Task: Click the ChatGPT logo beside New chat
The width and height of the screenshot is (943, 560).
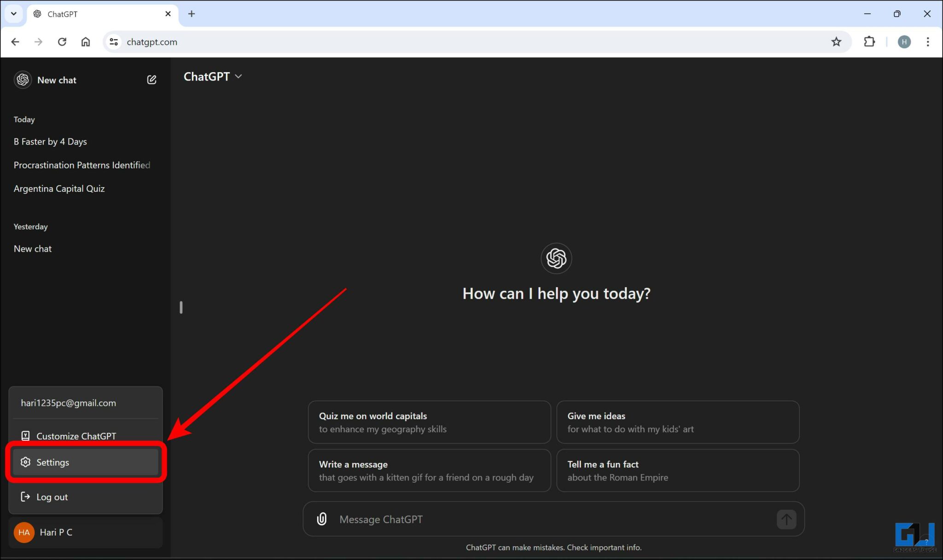Action: point(23,80)
